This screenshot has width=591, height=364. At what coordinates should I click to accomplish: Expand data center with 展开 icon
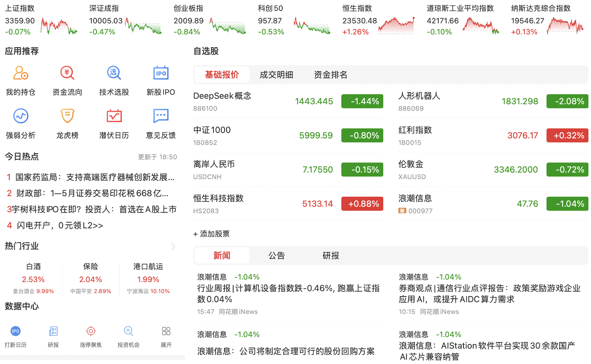coord(166,331)
